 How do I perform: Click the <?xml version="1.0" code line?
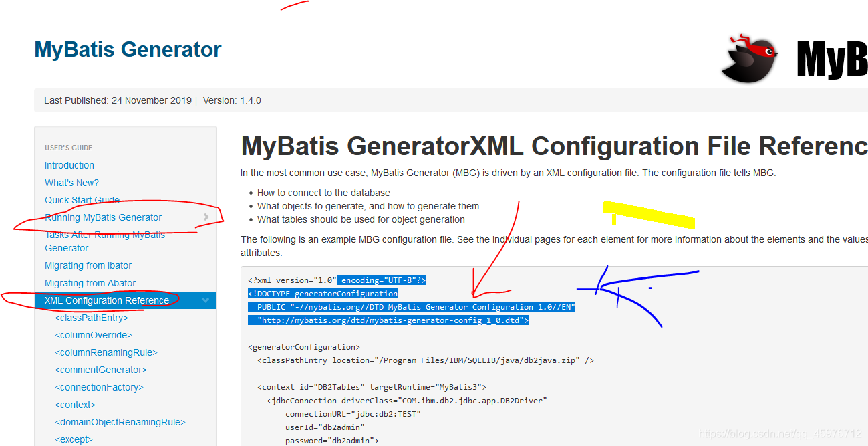pos(337,280)
